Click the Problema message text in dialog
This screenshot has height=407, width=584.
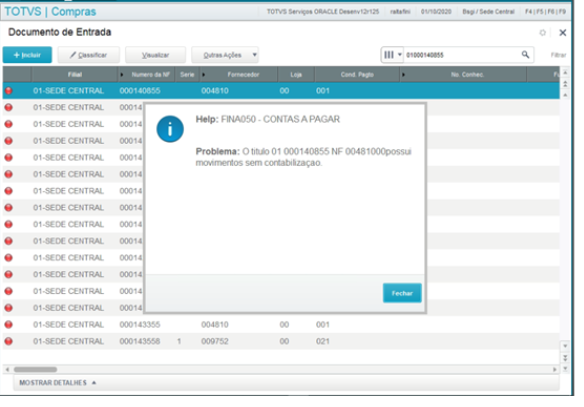tap(304, 157)
